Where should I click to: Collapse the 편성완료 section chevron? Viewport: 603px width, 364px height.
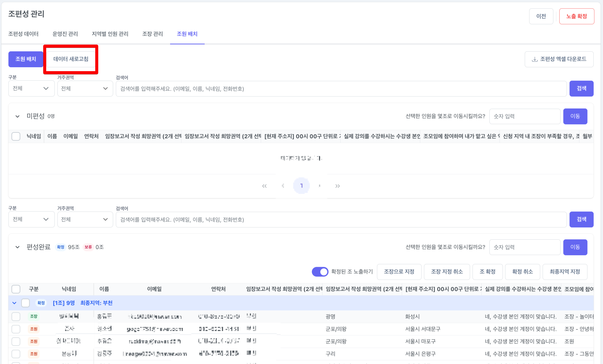click(17, 247)
